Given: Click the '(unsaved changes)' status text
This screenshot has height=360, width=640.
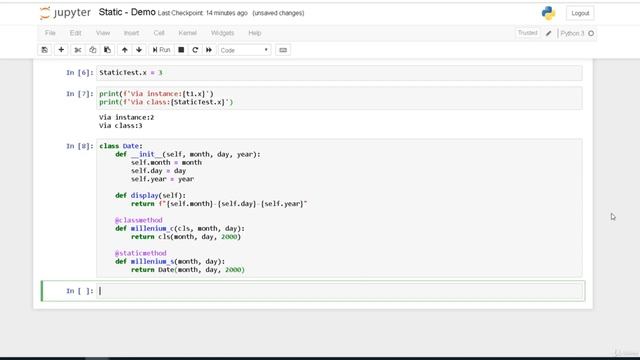Looking at the screenshot, I should click(278, 13).
